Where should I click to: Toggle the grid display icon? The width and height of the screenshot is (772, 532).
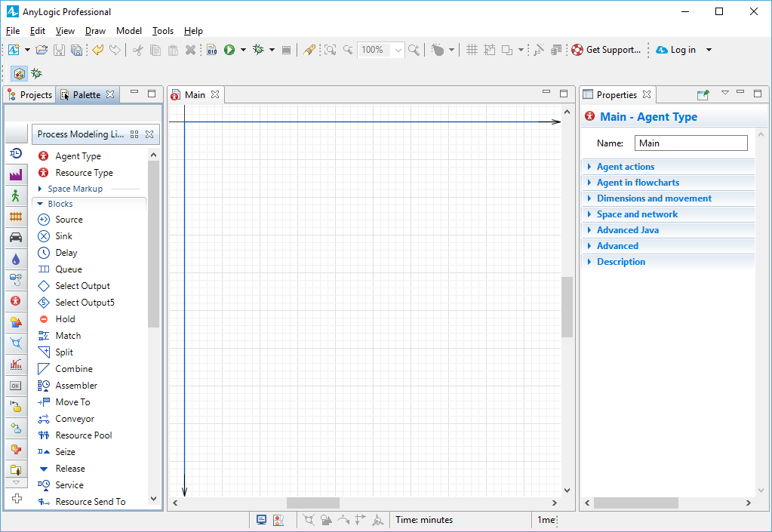(472, 50)
